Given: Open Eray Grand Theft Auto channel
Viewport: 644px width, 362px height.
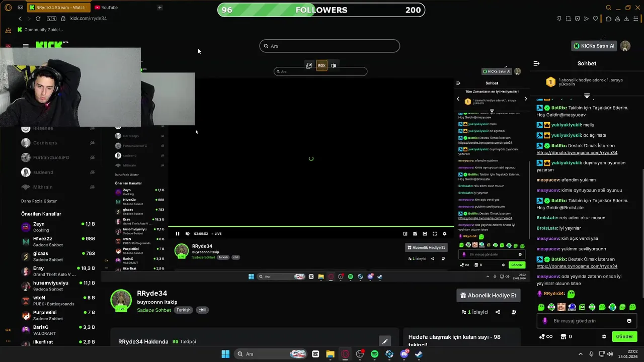Looking at the screenshot, I should point(58,271).
